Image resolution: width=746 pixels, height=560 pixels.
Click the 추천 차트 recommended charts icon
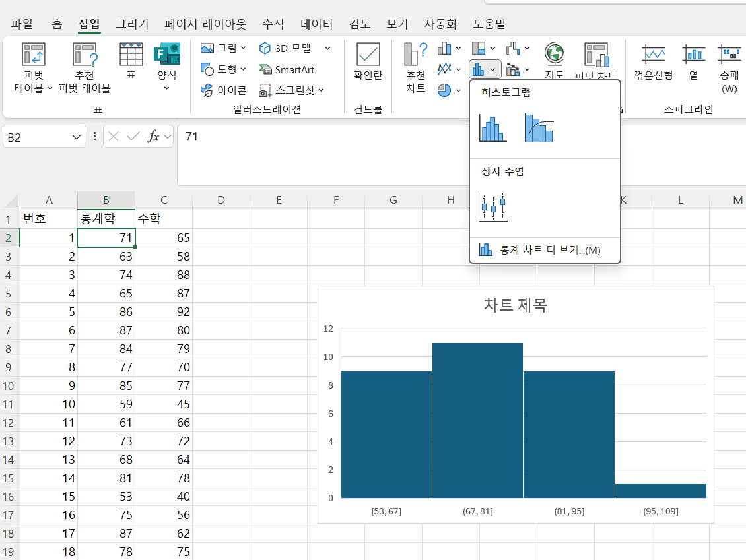click(x=415, y=67)
